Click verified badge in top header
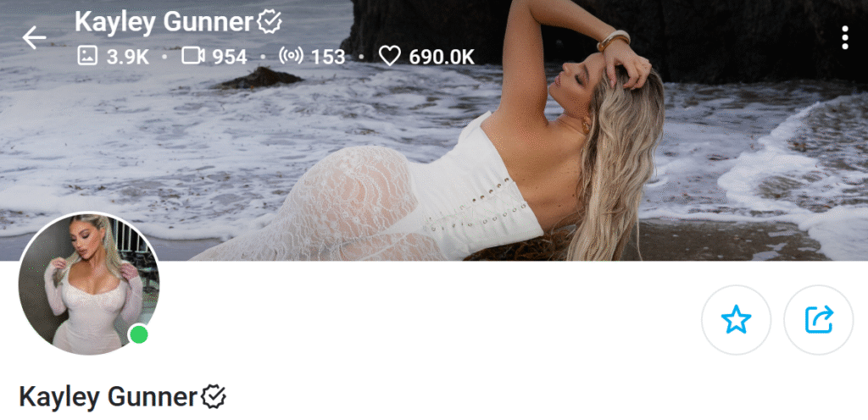 pyautogui.click(x=270, y=22)
